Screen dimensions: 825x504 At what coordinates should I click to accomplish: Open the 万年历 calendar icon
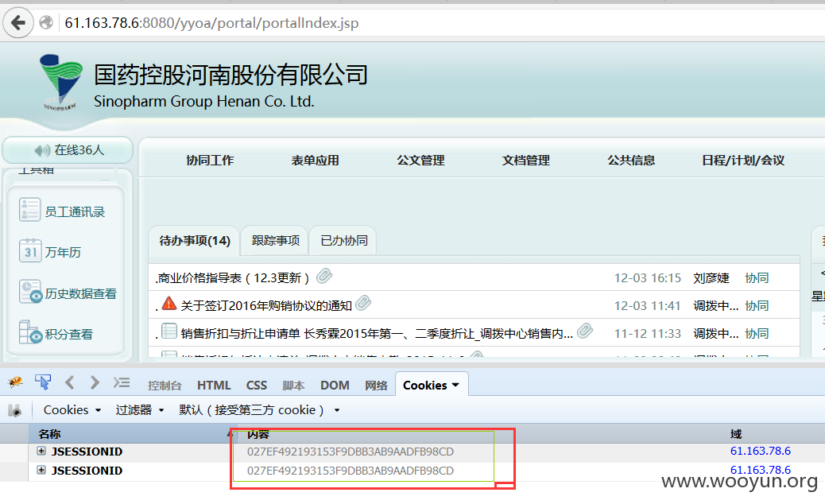29,250
